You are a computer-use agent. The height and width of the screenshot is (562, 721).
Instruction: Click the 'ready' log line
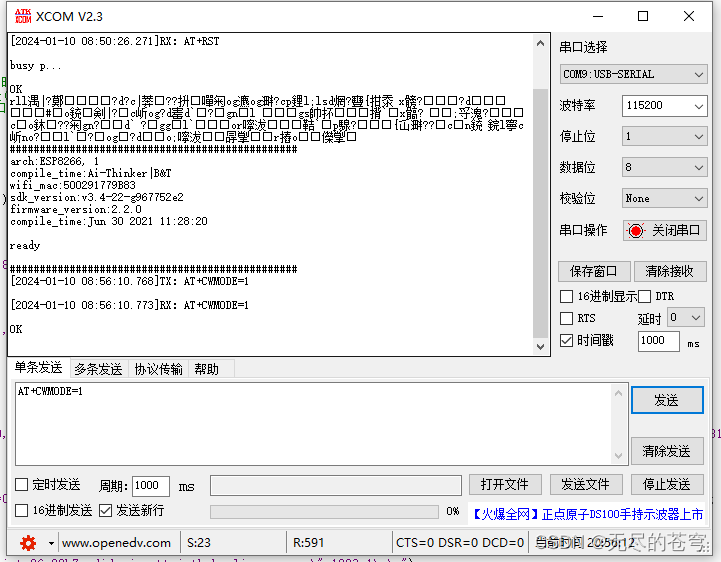pyautogui.click(x=25, y=246)
